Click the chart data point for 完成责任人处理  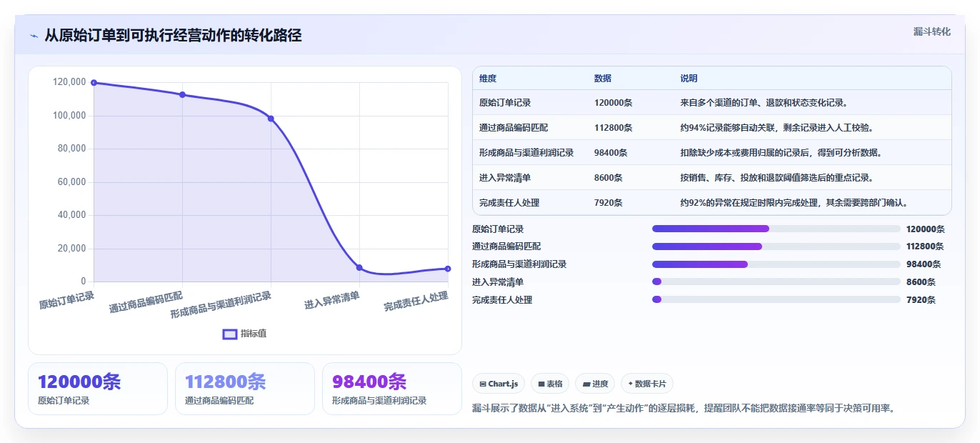448,269
